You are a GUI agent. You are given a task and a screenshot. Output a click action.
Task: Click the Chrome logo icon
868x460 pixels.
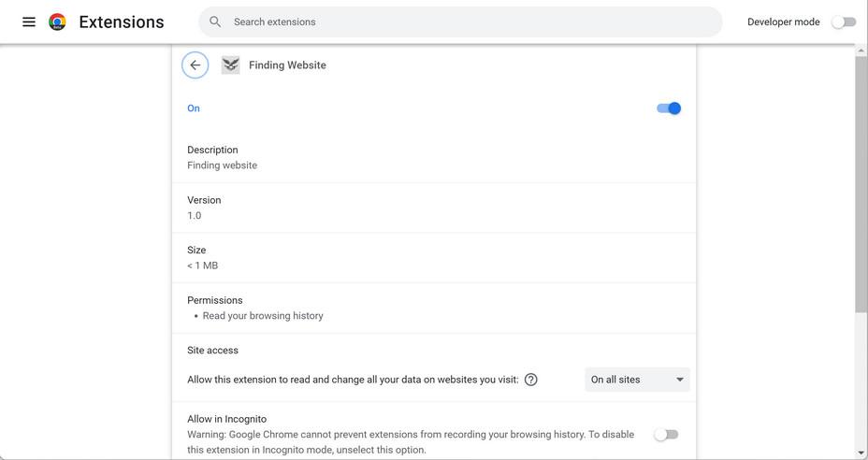tap(57, 22)
